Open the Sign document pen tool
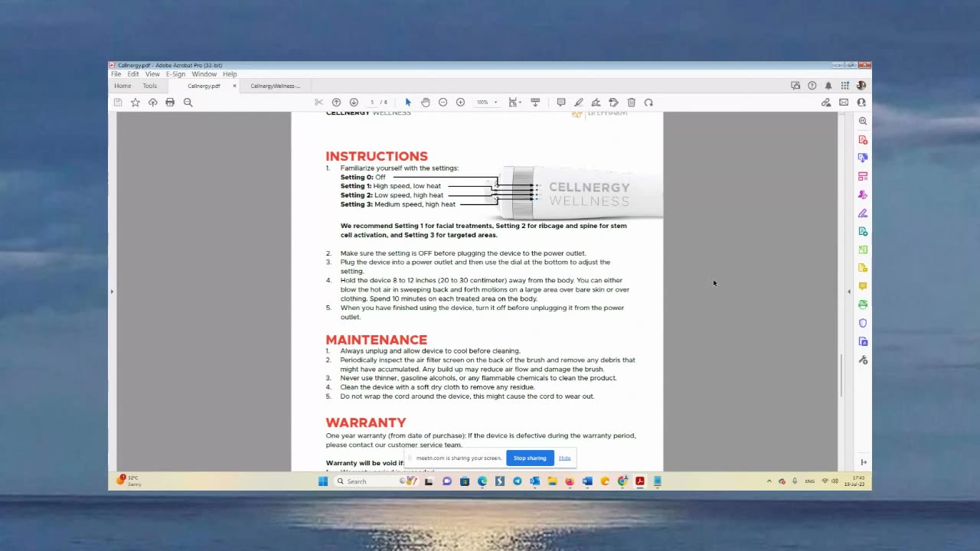The image size is (980, 551). 596,103
